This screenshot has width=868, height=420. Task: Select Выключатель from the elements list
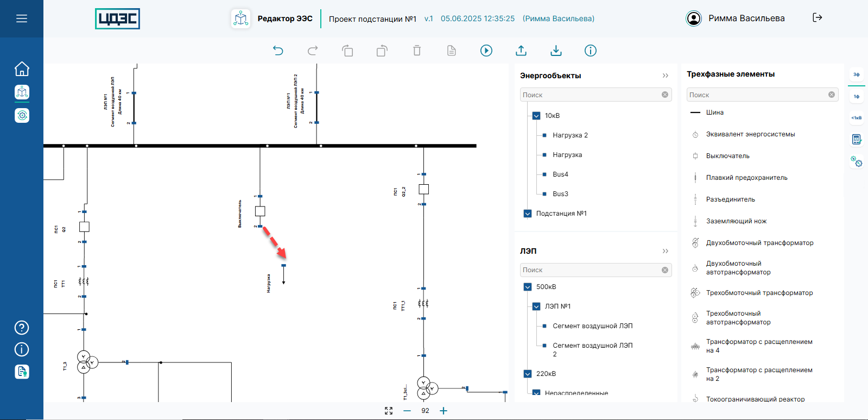tap(727, 156)
